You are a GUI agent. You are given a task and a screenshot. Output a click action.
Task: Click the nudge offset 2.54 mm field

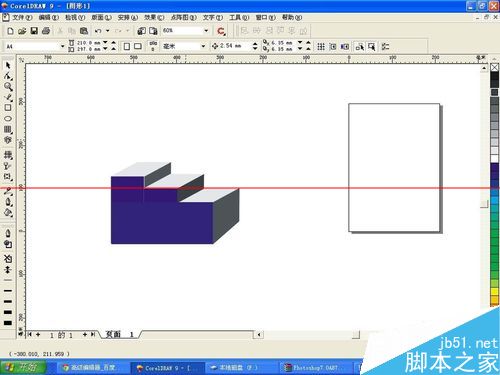pyautogui.click(x=235, y=46)
